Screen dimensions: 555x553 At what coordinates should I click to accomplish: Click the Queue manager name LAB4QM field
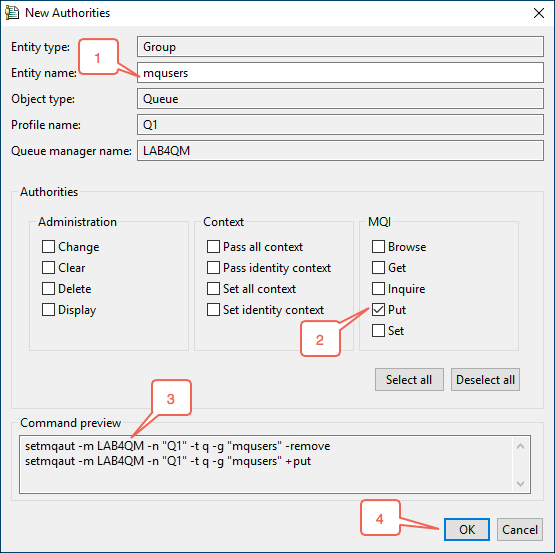click(340, 151)
